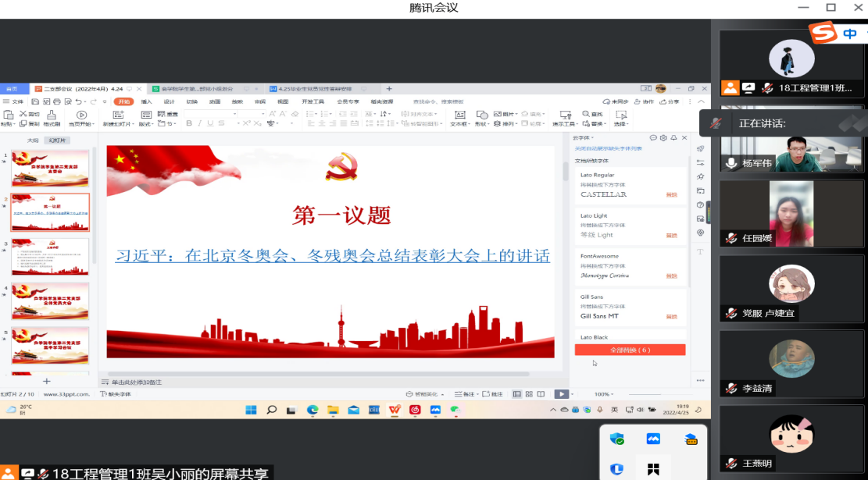The height and width of the screenshot is (480, 868).
Task: Show hidden system tray icons chevron
Action: [552, 410]
